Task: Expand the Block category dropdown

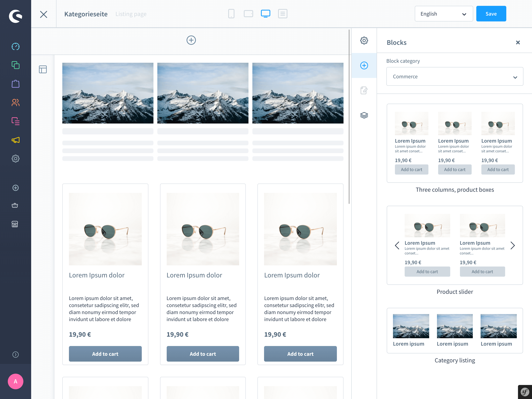Action: [454, 76]
